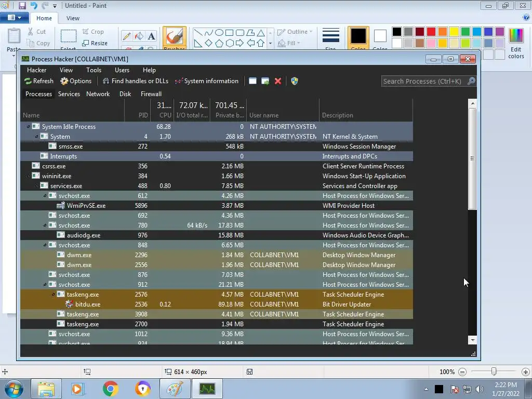The image size is (532, 399).
Task: Sort by CPU column header
Action: 162,110
